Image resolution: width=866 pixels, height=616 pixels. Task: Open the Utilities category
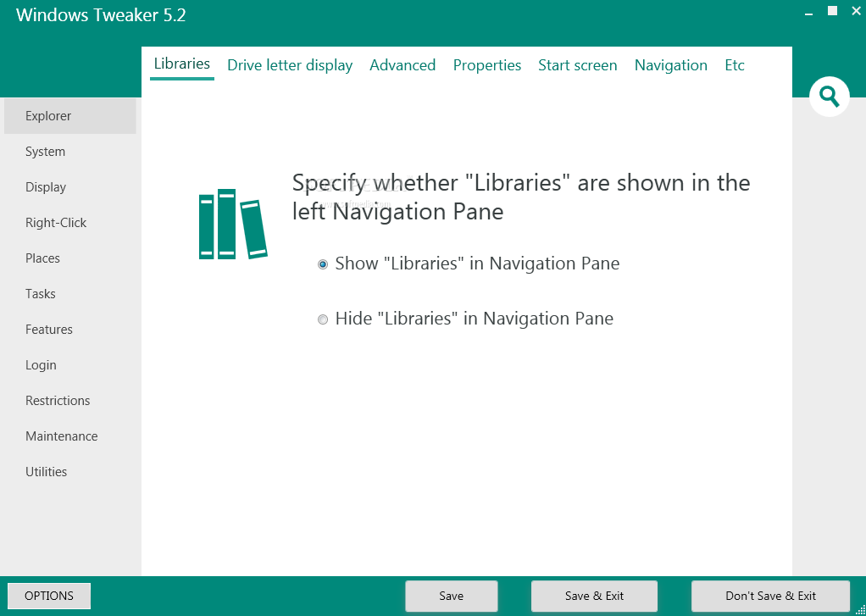tap(70, 472)
